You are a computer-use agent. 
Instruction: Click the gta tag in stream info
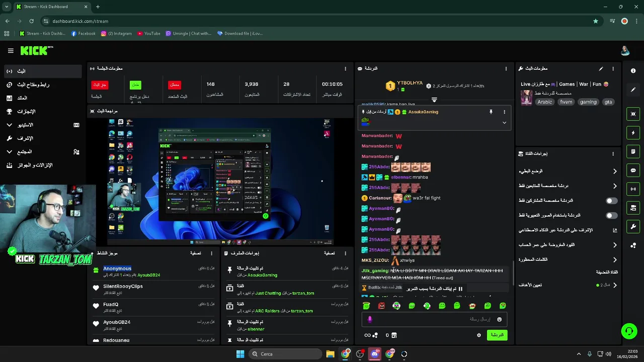(x=608, y=102)
